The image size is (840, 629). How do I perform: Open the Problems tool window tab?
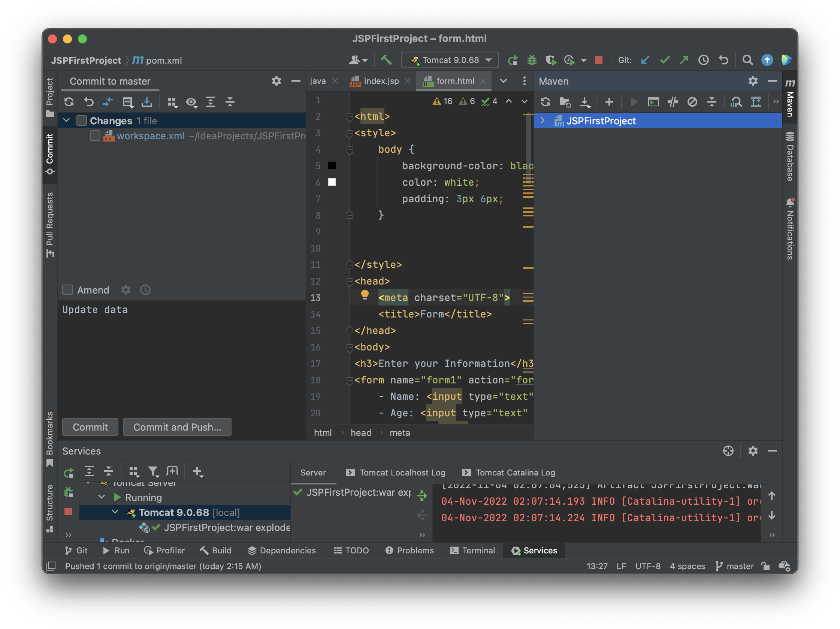(x=410, y=550)
